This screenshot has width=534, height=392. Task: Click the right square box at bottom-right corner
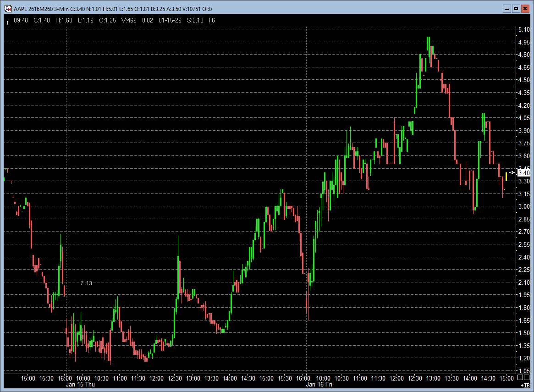point(527,378)
